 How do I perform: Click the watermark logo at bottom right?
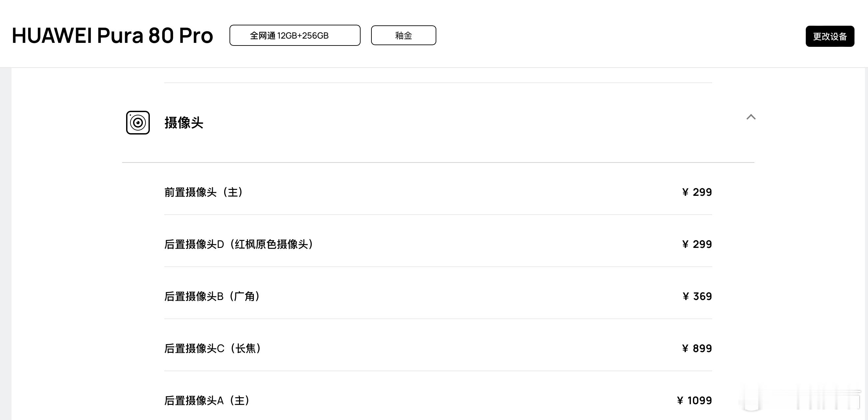(x=802, y=400)
